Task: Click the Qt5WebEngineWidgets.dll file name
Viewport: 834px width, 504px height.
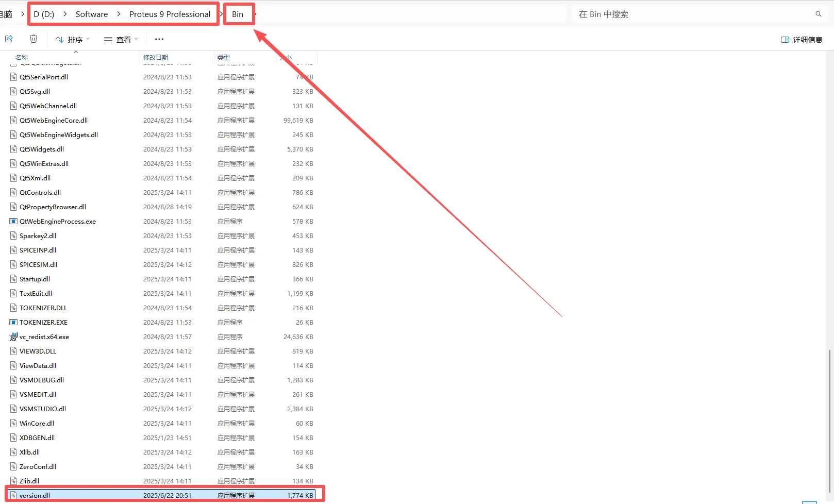Action: 59,135
